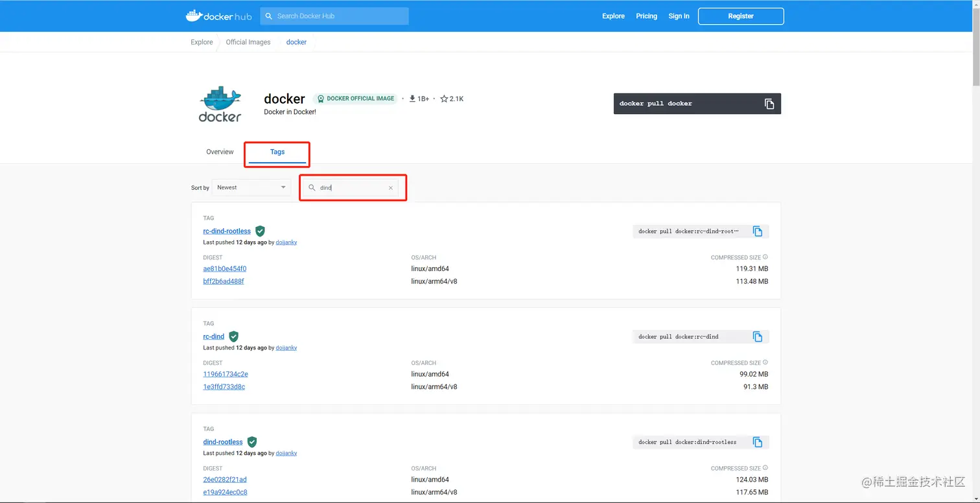
Task: Click the Docker Hub logo
Action: pos(218,16)
